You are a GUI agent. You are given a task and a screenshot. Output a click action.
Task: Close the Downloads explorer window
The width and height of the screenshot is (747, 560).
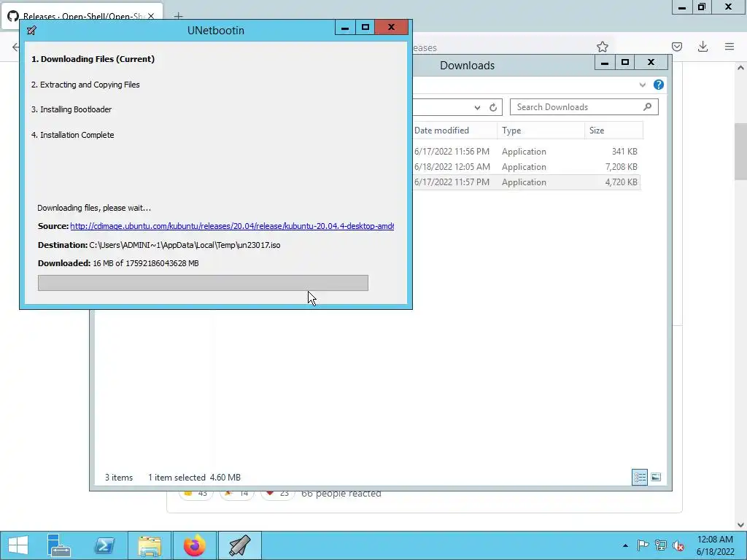[651, 63]
